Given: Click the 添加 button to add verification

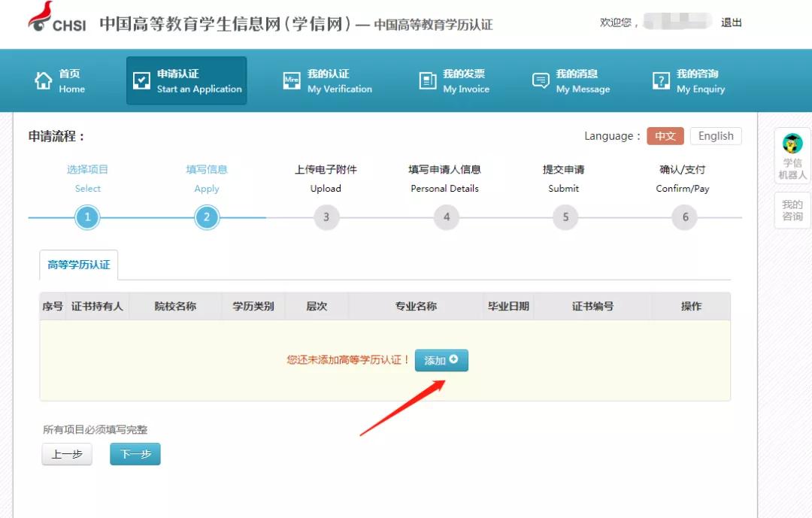Looking at the screenshot, I should [441, 360].
